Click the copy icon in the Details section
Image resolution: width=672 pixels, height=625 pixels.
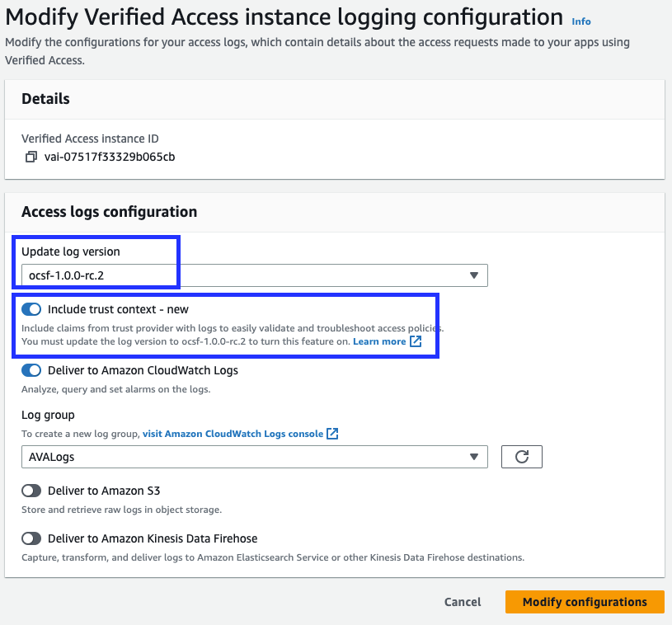[x=31, y=157]
